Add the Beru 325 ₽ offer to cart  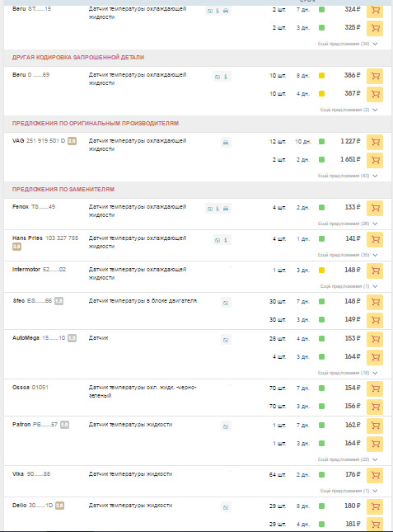[375, 28]
